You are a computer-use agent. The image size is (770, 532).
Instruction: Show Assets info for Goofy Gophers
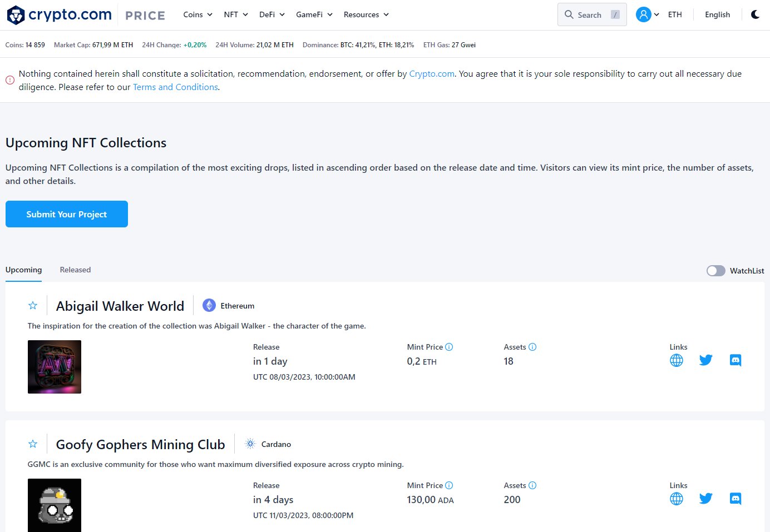coord(532,485)
